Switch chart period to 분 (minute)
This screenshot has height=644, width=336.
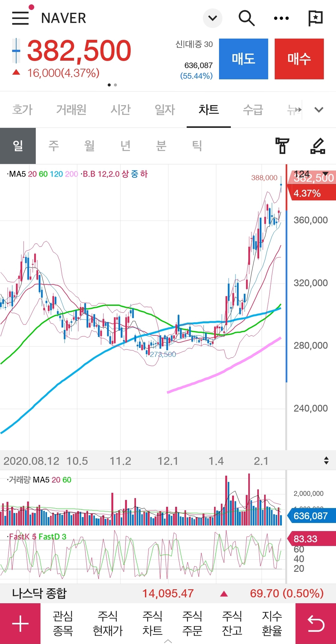coord(161,146)
